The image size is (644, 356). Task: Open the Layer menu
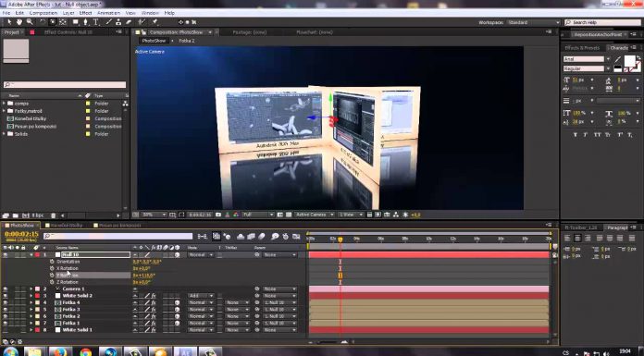point(68,13)
